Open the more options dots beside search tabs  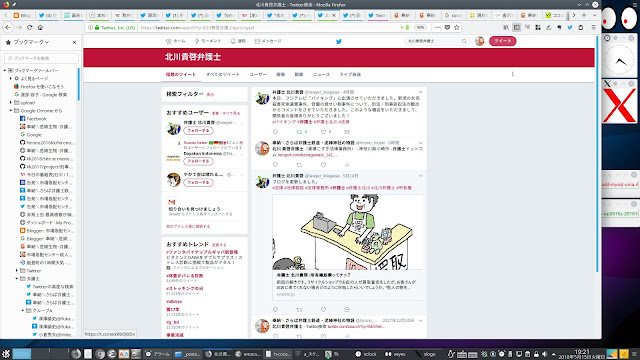(512, 74)
